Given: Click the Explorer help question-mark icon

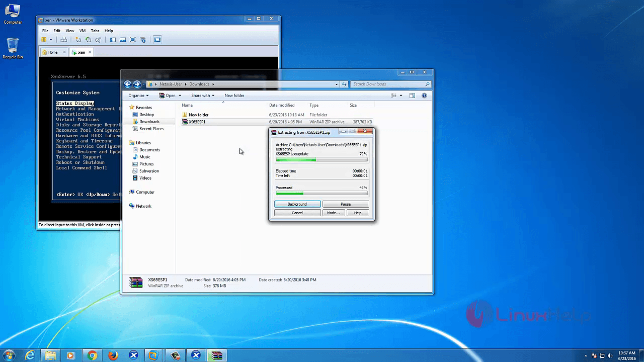Looking at the screenshot, I should [424, 96].
